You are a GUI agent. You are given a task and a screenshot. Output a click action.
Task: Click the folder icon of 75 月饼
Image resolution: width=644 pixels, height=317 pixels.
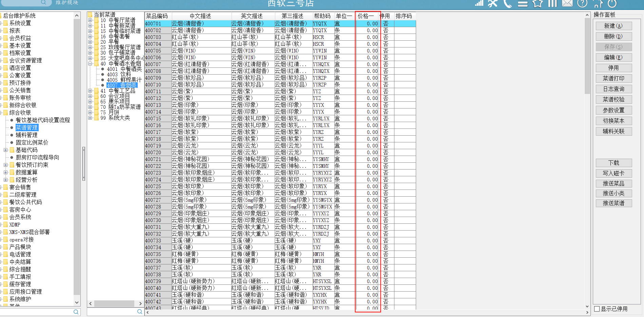coord(96,113)
